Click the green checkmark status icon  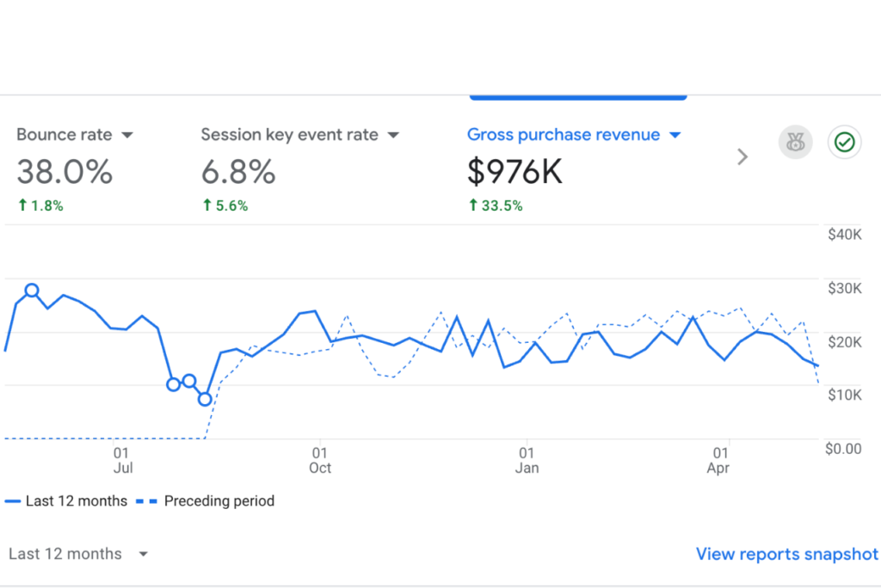tap(844, 143)
